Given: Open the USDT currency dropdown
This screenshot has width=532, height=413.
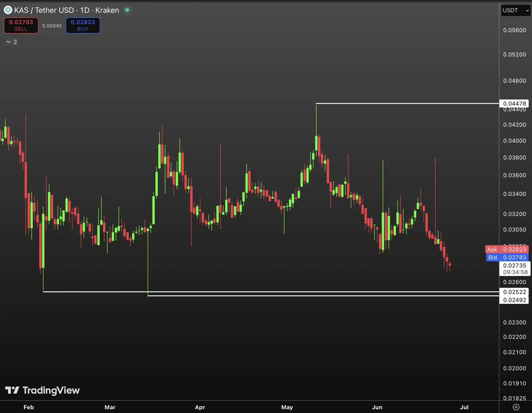Looking at the screenshot, I should pyautogui.click(x=516, y=11).
